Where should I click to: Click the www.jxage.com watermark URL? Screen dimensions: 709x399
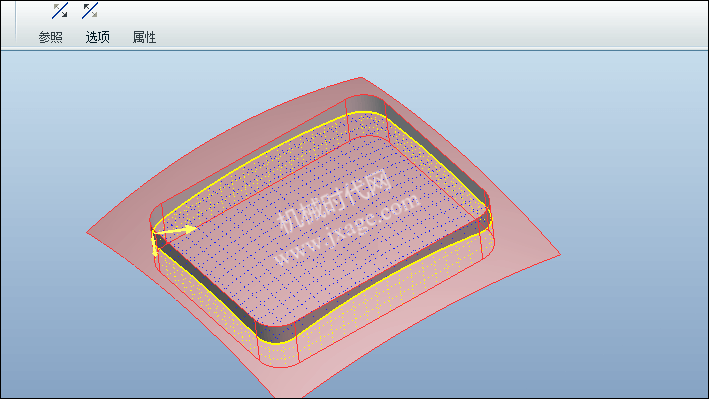click(346, 230)
